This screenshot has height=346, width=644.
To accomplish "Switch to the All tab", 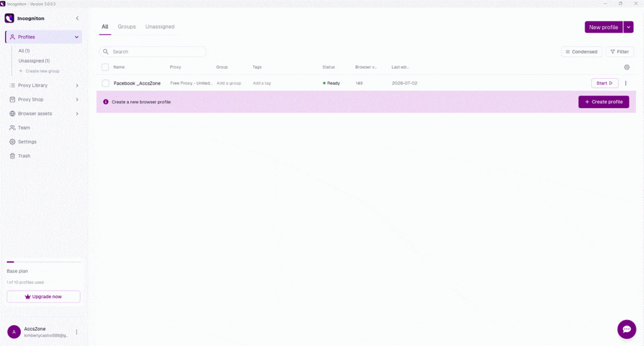I will point(105,26).
